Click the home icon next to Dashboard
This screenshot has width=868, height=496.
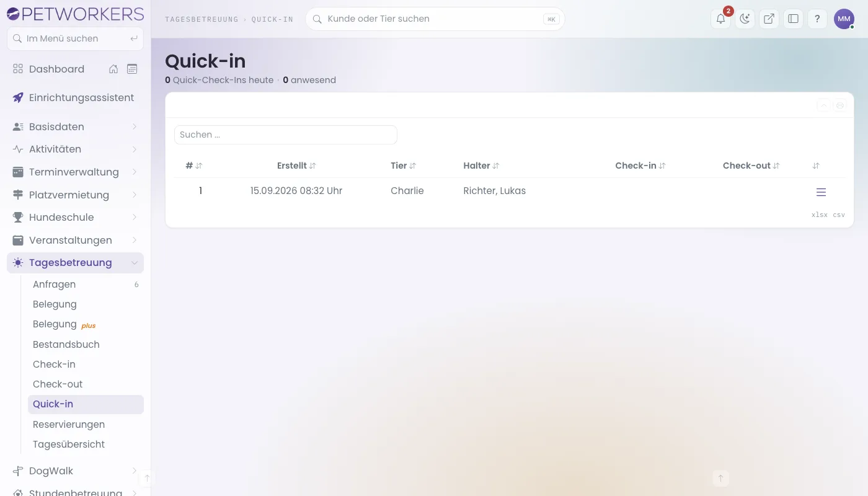tap(113, 69)
